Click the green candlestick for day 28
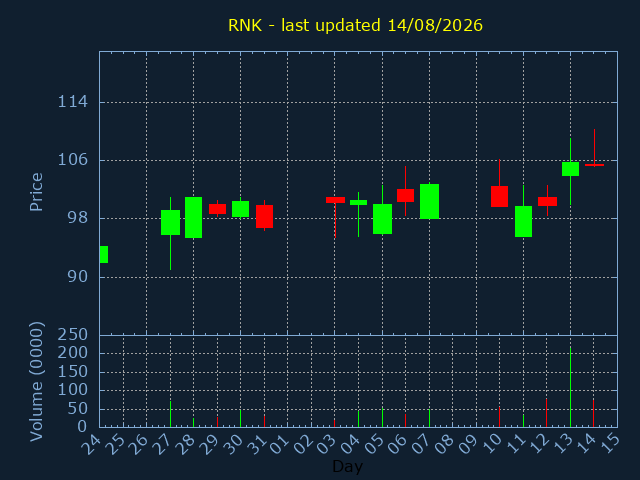The width and height of the screenshot is (640, 480). pos(193,217)
